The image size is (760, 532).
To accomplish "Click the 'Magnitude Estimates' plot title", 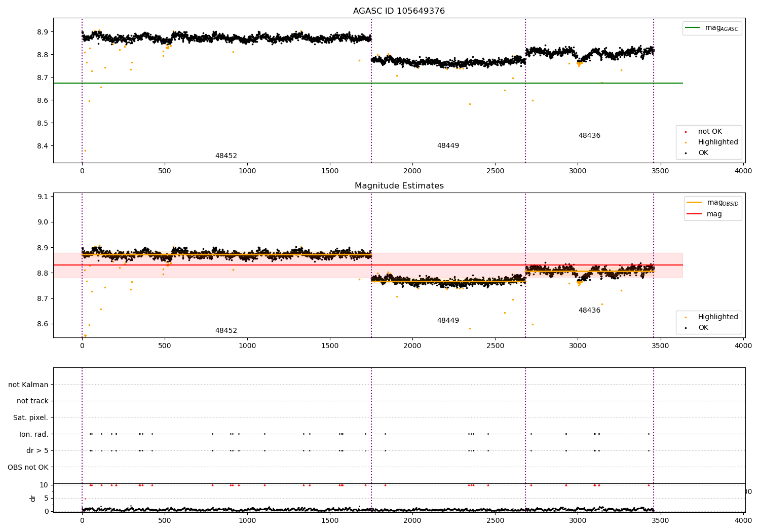I will (399, 186).
